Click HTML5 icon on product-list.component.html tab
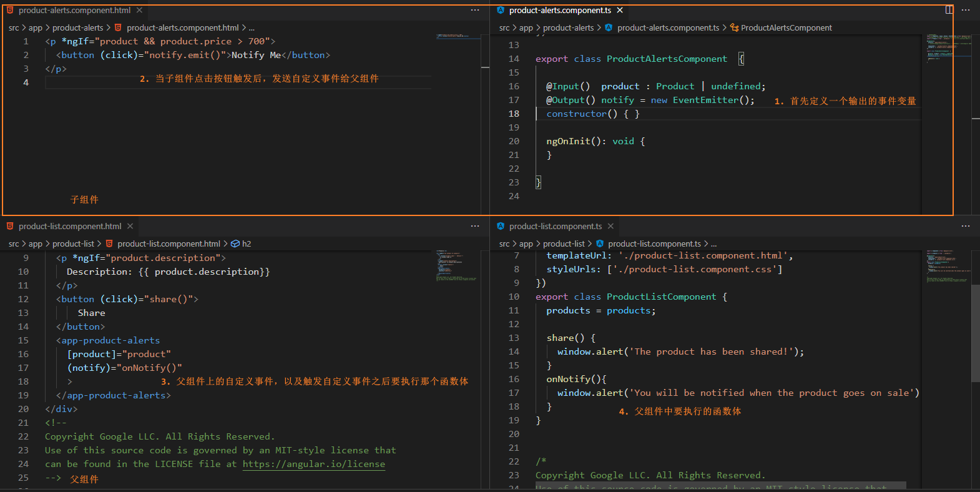Image resolution: width=980 pixels, height=492 pixels. pyautogui.click(x=10, y=227)
